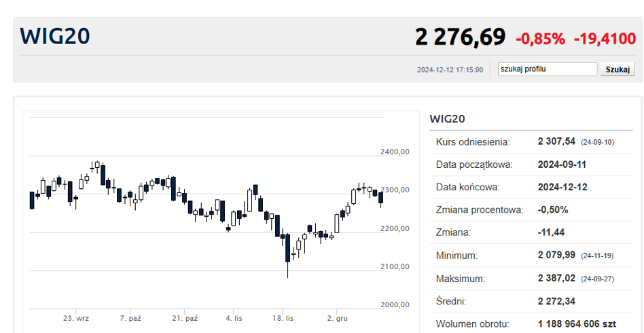The image size is (644, 333).
Task: Click the 2400,00 price axis label
Action: 395,152
